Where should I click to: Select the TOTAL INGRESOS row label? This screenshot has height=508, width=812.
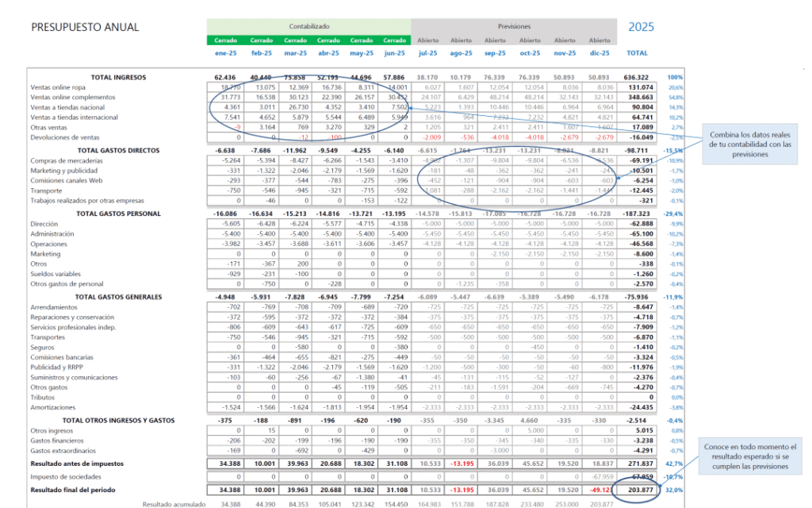[x=118, y=77]
